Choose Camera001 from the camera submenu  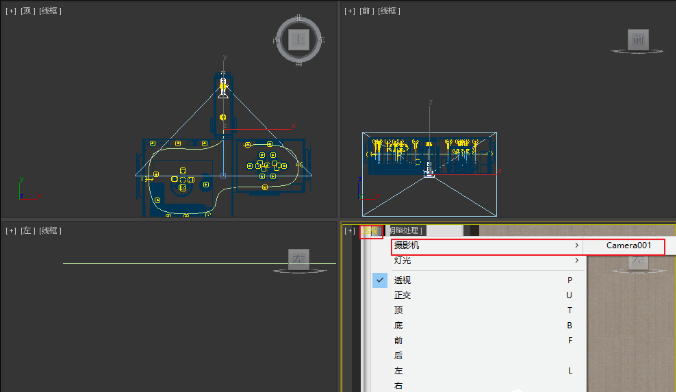click(x=628, y=245)
